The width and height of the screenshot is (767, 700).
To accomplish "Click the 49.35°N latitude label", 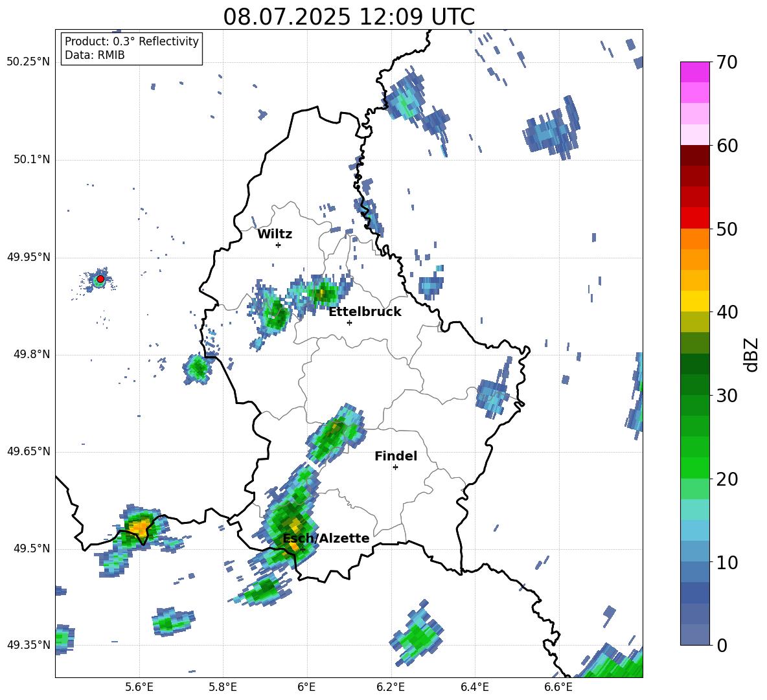I will pyautogui.click(x=29, y=645).
